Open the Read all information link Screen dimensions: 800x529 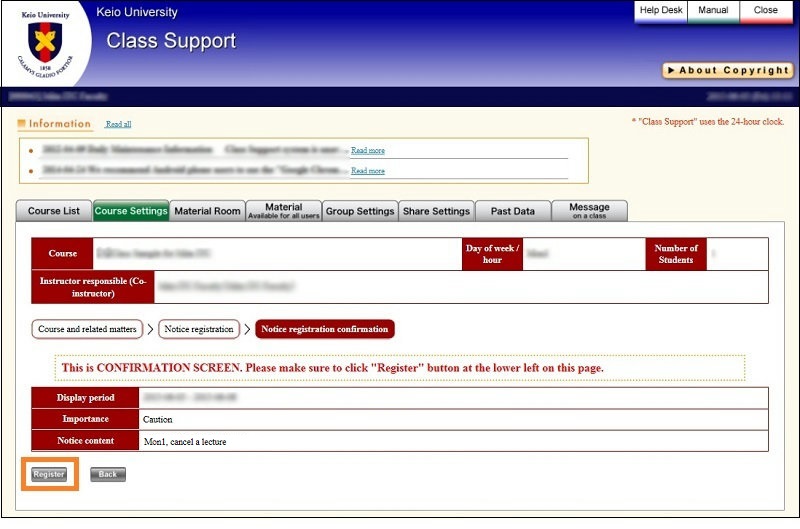click(x=118, y=124)
